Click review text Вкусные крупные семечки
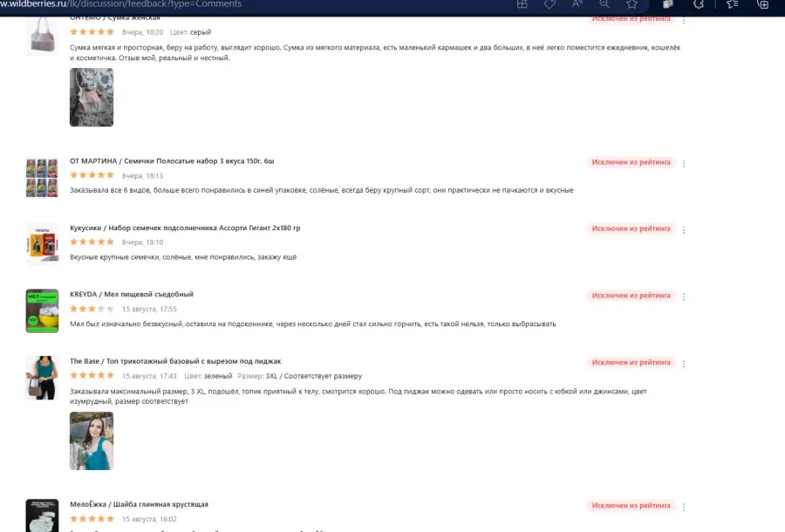 coord(183,257)
